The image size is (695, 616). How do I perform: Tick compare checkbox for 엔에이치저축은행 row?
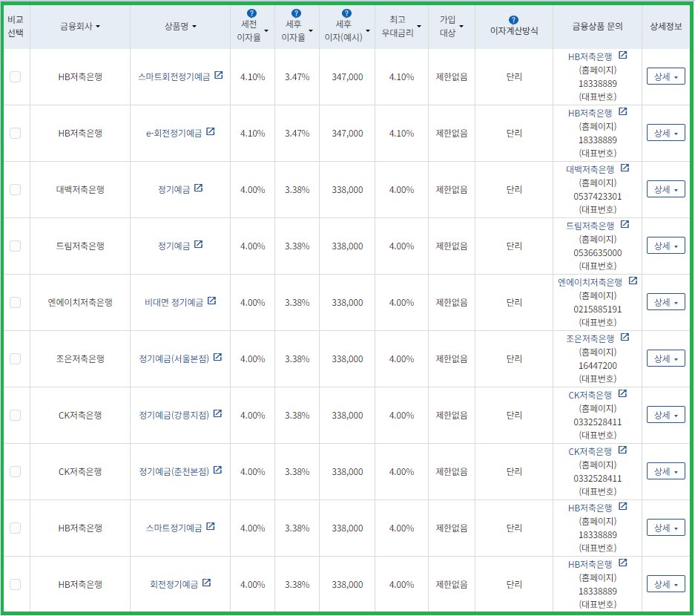click(x=15, y=303)
